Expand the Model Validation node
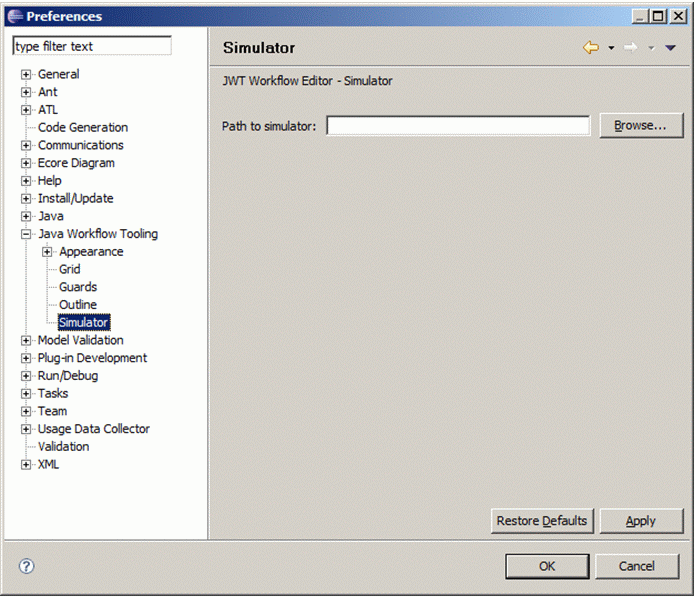Viewport: 695px width, 597px height. click(26, 340)
